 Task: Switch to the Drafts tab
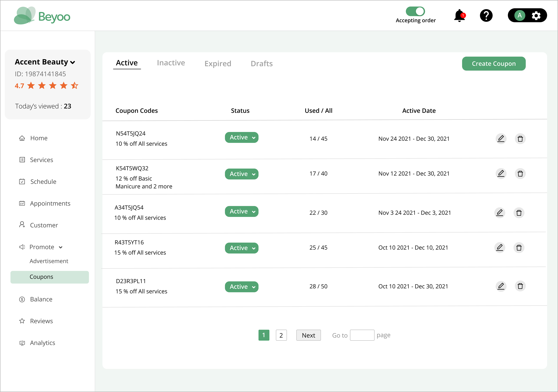pos(262,64)
